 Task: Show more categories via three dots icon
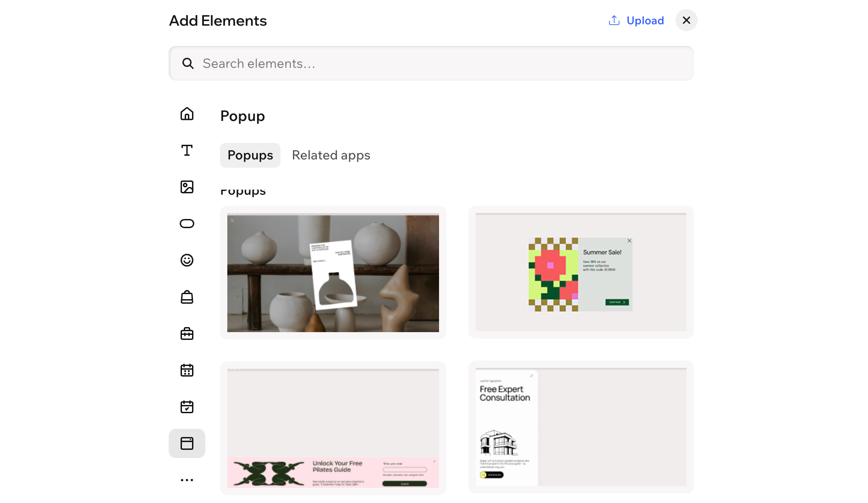(x=187, y=480)
